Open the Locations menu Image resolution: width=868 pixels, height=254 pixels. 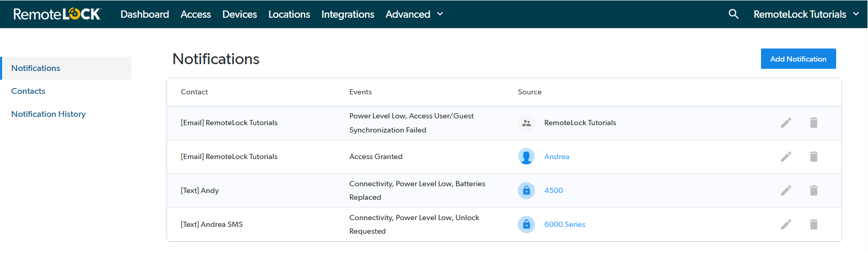tap(289, 14)
